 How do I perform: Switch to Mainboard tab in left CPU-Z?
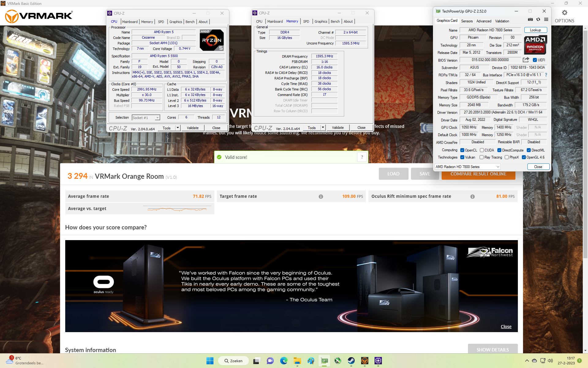(x=130, y=22)
